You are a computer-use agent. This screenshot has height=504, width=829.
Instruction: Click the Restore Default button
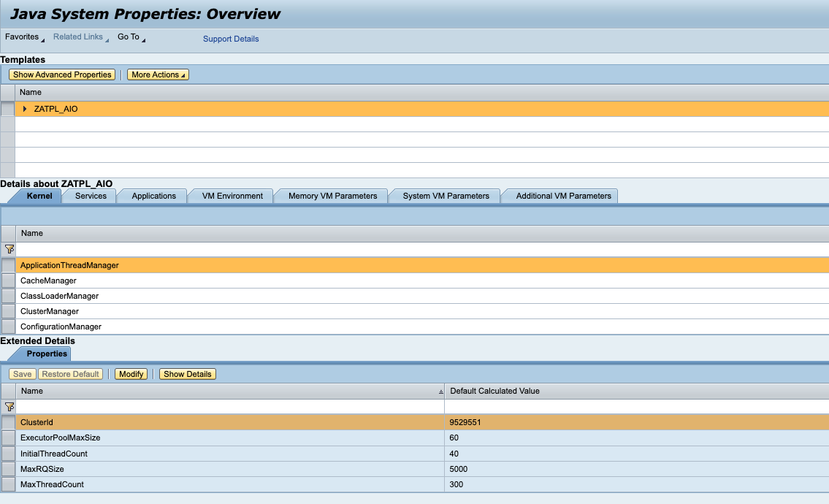[x=70, y=373]
